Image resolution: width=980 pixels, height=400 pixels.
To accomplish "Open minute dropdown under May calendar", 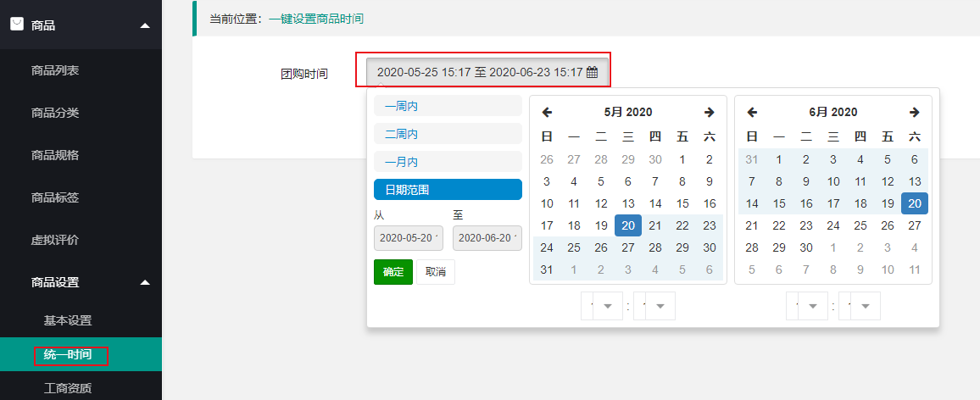I will pyautogui.click(x=654, y=306).
